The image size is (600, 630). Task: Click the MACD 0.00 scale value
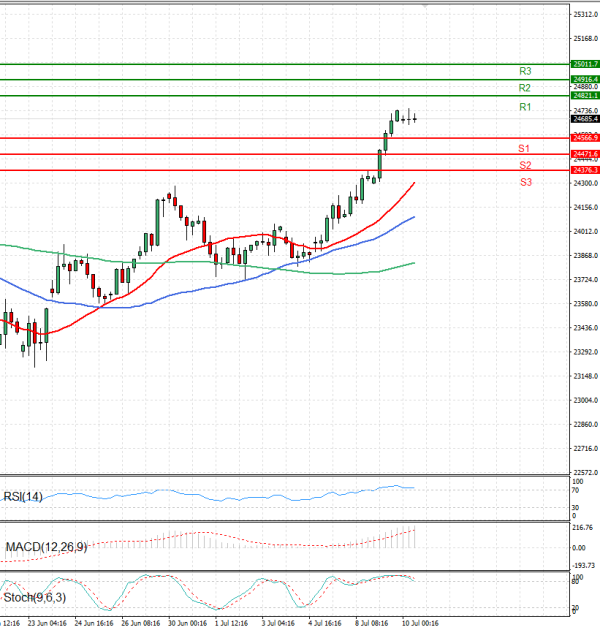point(579,548)
